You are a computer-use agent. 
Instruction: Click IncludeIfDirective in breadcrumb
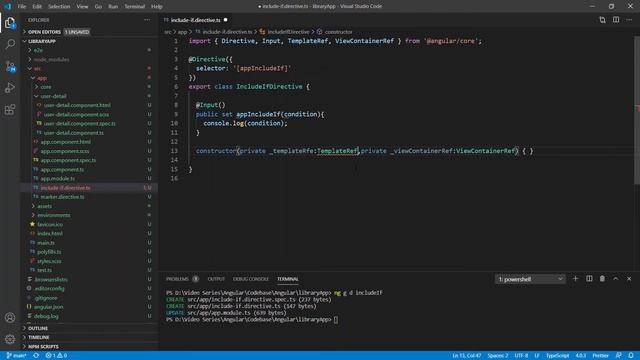tap(288, 32)
